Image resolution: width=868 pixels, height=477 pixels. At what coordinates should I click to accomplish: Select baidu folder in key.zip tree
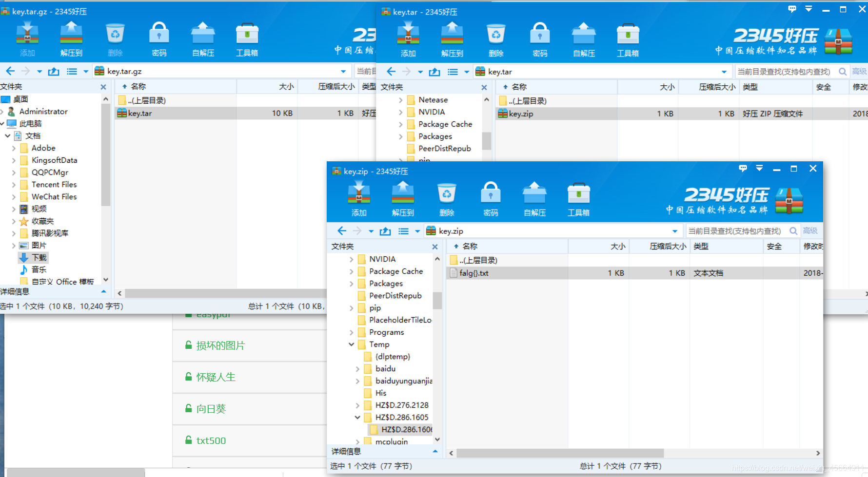pyautogui.click(x=380, y=369)
